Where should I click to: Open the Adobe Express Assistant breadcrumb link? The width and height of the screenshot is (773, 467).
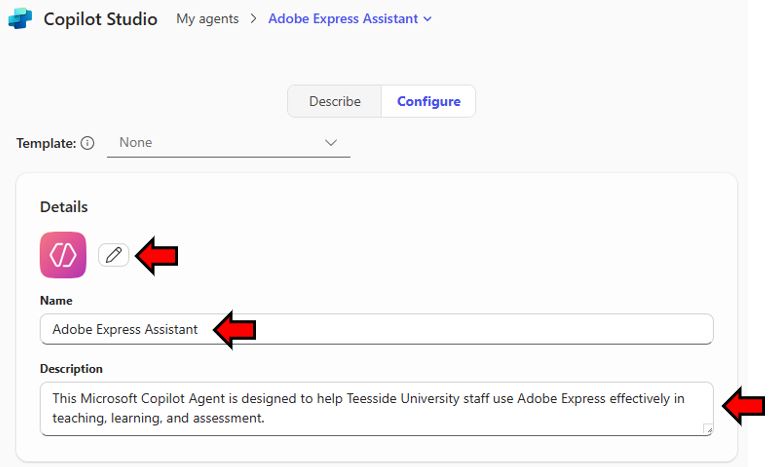click(343, 19)
